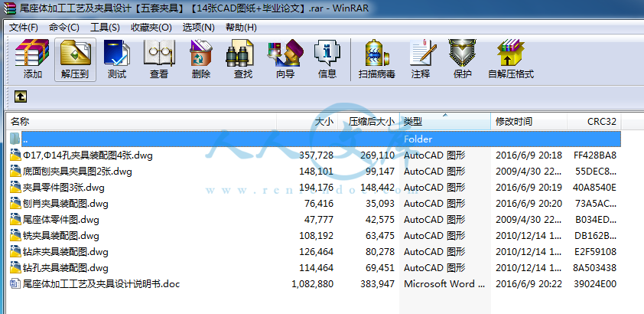
Task: Click size value 357,728
Action: pyautogui.click(x=316, y=155)
